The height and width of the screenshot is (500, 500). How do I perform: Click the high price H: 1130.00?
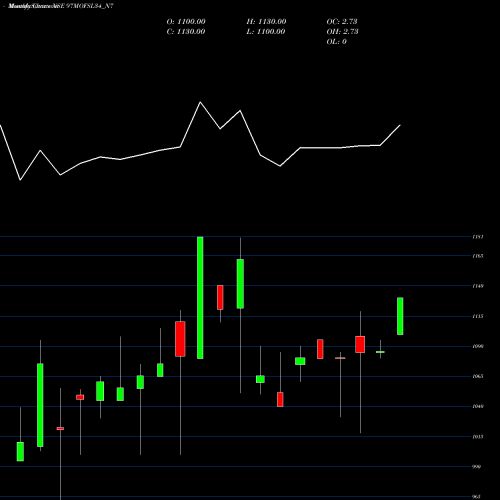coord(266,22)
